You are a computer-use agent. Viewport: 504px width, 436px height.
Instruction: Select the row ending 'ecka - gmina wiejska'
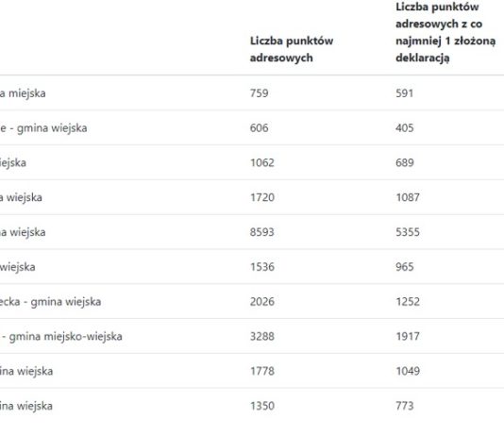pos(252,301)
